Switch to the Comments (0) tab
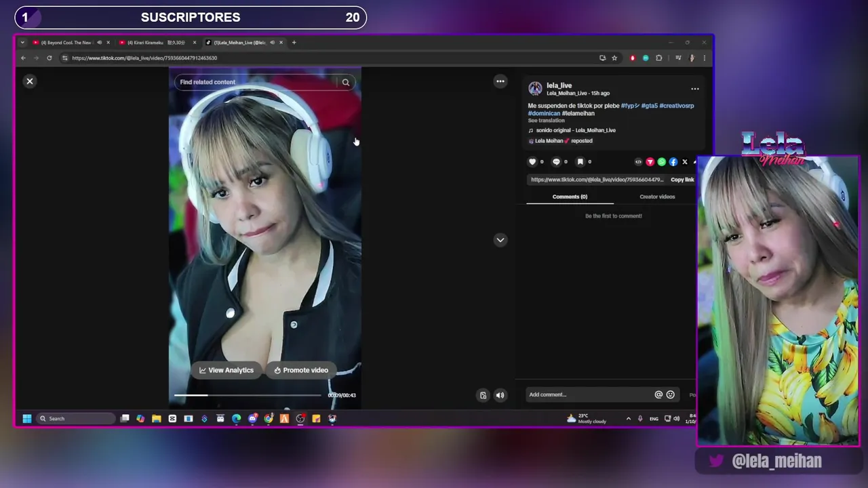868x488 pixels. click(570, 197)
